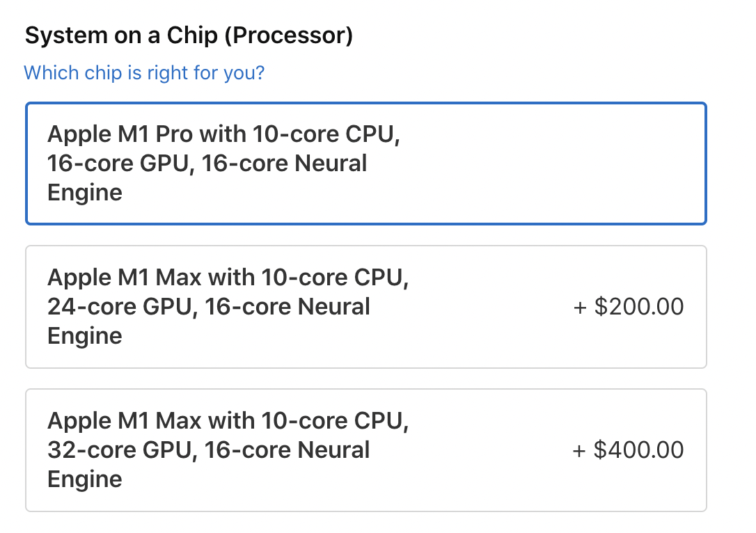Click 'Engine' word in the 32-core GPU card
Image resolution: width=756 pixels, height=533 pixels.
coord(85,479)
